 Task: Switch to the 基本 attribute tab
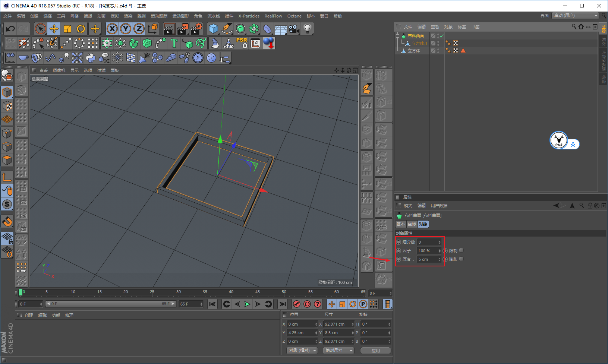tap(401, 224)
